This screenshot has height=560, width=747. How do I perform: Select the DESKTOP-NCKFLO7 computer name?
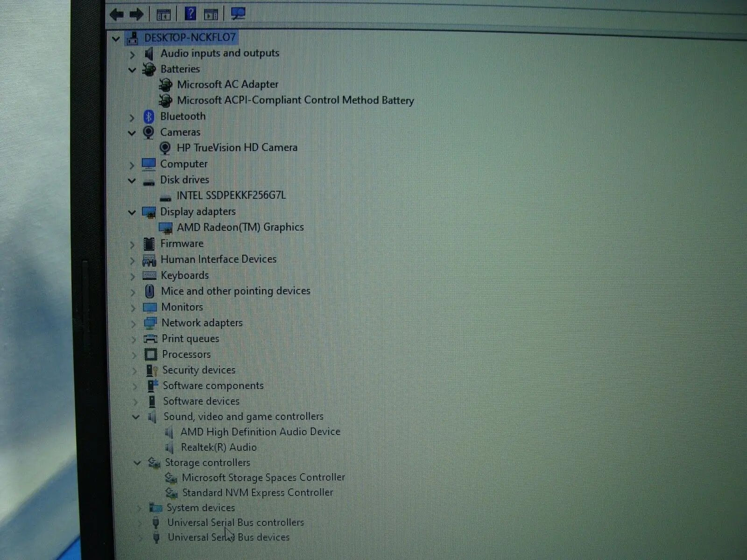click(190, 37)
